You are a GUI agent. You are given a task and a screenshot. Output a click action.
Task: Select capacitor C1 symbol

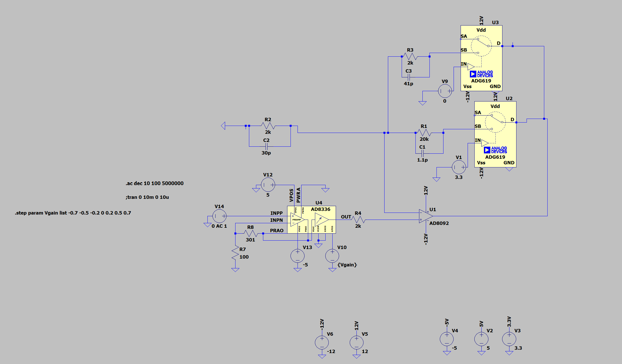423,153
